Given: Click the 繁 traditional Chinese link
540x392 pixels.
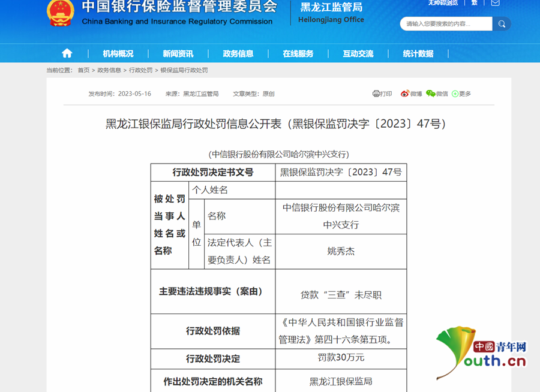Looking at the screenshot, I should pyautogui.click(x=474, y=3).
